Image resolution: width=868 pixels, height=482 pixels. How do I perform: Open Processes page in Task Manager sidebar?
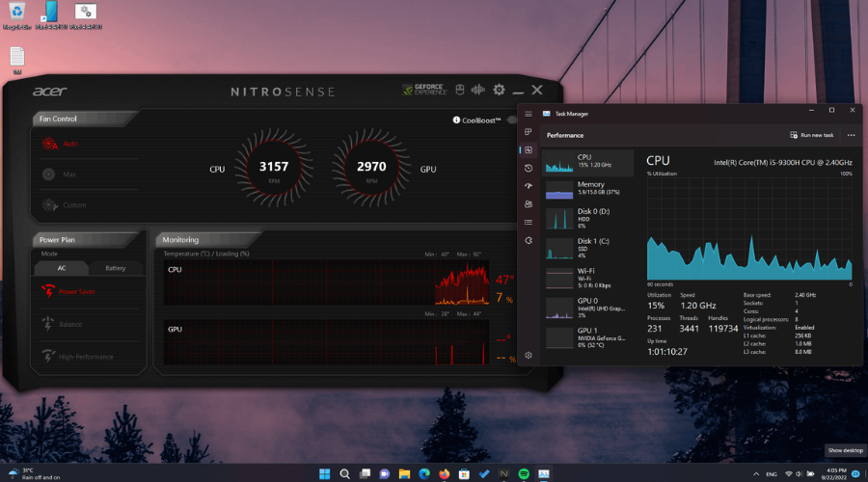529,132
